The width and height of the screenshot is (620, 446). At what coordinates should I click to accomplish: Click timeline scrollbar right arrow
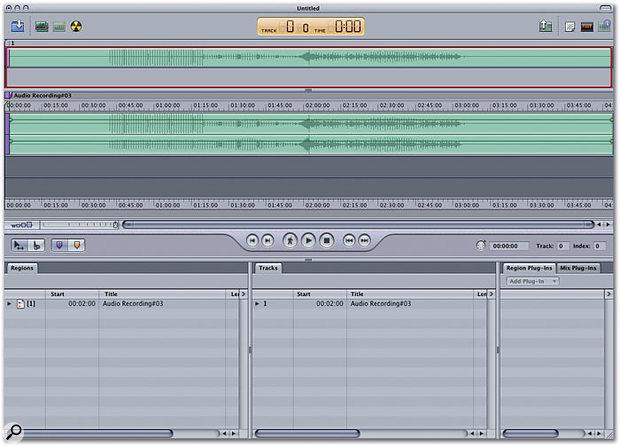click(x=609, y=225)
